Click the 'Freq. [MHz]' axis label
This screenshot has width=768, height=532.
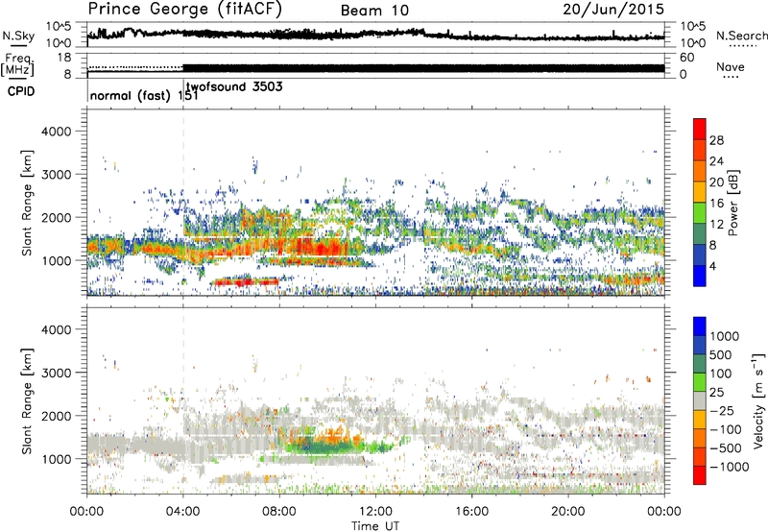tap(17, 65)
